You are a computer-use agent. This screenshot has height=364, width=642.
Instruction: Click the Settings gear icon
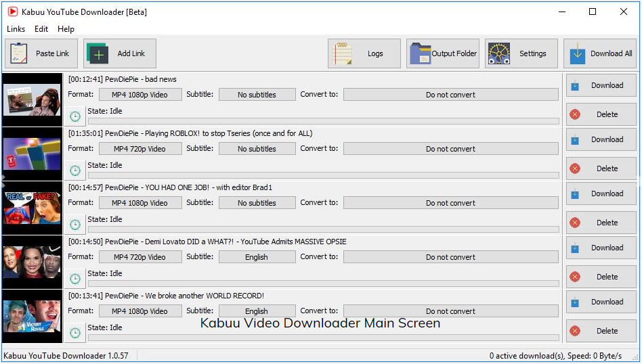pos(499,53)
